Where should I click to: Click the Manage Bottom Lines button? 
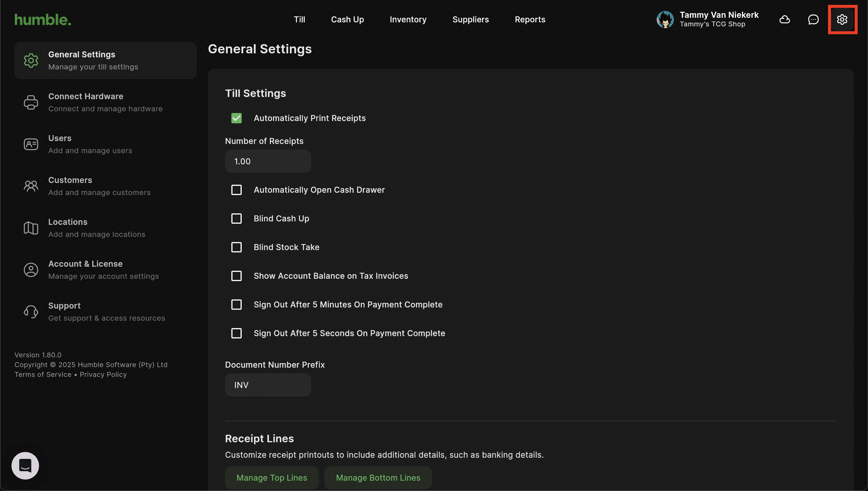pos(378,478)
